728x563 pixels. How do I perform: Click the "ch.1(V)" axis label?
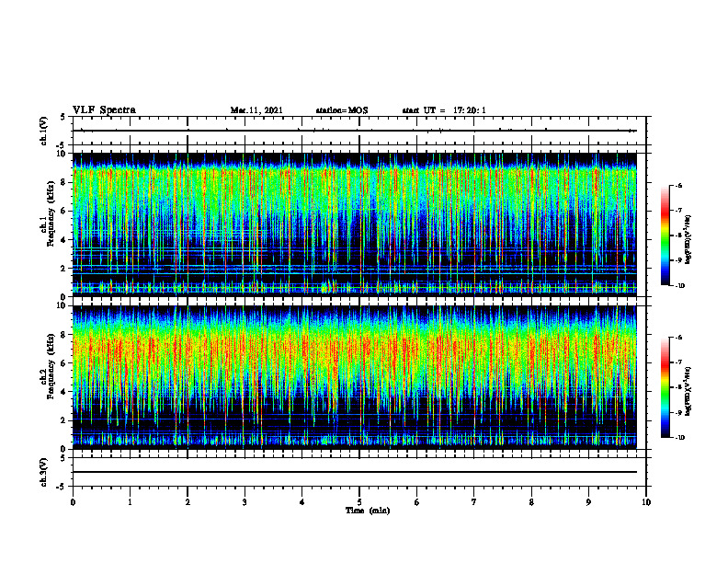[44, 131]
